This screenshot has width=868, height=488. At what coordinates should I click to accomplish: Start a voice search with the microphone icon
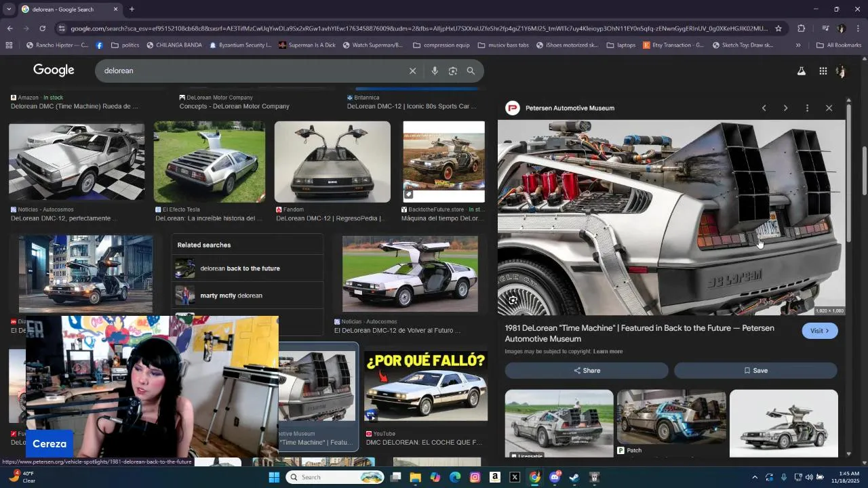click(435, 70)
